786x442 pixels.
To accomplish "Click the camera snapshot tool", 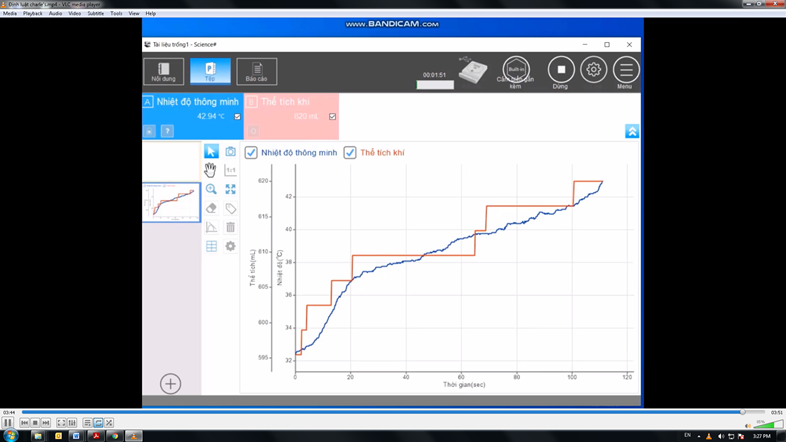I will pos(230,151).
